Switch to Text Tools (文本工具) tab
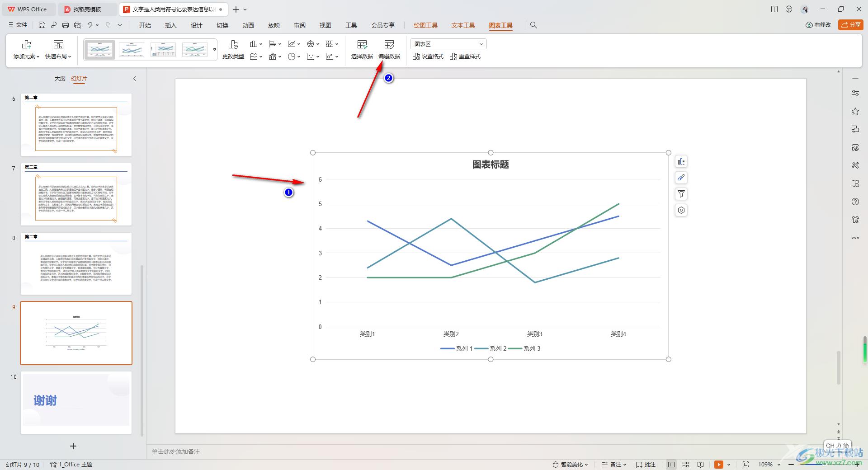The height and width of the screenshot is (470, 868). [x=463, y=25]
